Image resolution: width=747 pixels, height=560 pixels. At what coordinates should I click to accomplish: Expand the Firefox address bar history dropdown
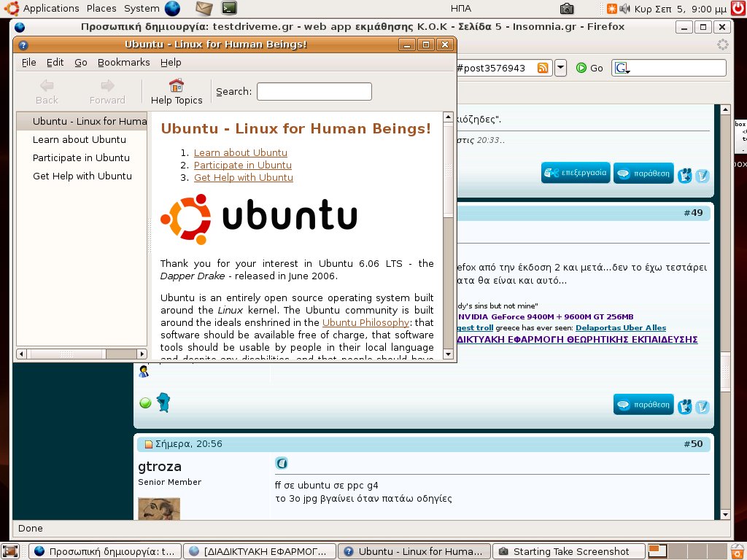pyautogui.click(x=561, y=68)
